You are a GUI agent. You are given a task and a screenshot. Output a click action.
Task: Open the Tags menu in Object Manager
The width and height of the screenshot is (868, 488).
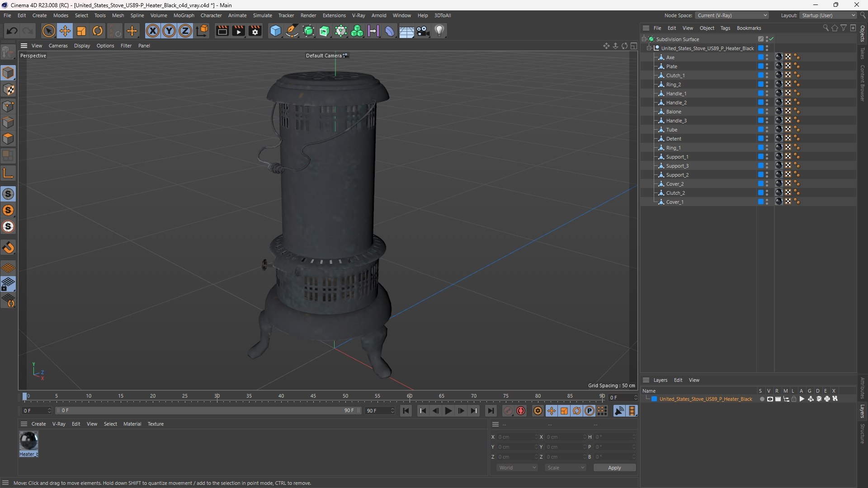click(x=725, y=28)
